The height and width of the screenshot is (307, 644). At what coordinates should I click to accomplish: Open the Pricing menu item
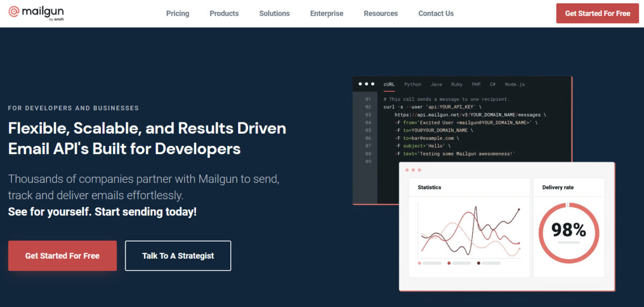point(178,13)
